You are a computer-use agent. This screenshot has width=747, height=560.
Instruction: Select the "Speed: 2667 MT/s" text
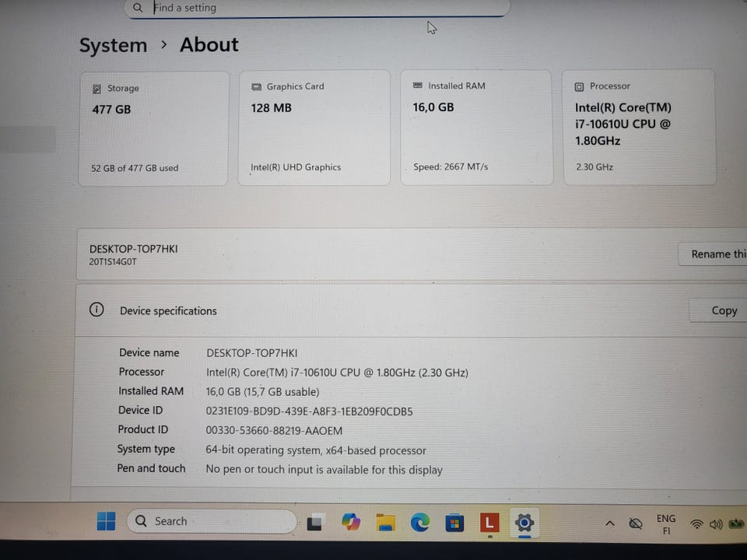click(451, 166)
